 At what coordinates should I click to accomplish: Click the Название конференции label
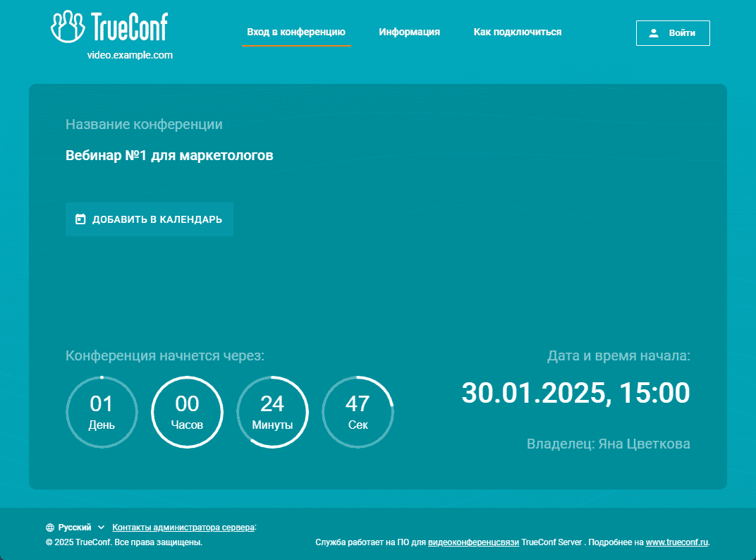[144, 124]
